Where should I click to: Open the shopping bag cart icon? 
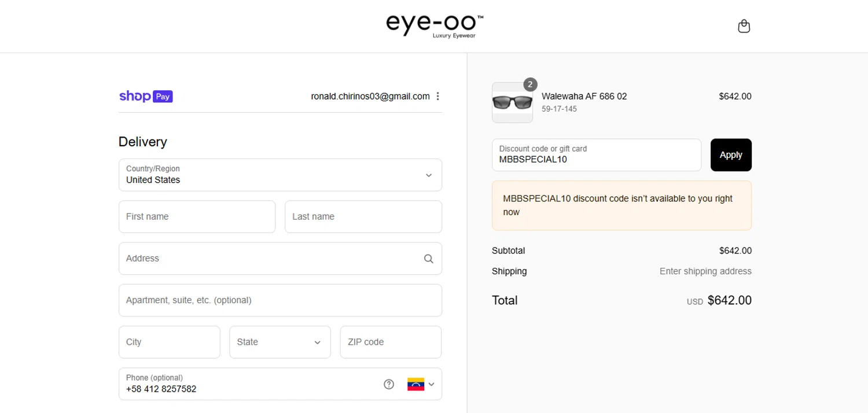[x=744, y=26]
